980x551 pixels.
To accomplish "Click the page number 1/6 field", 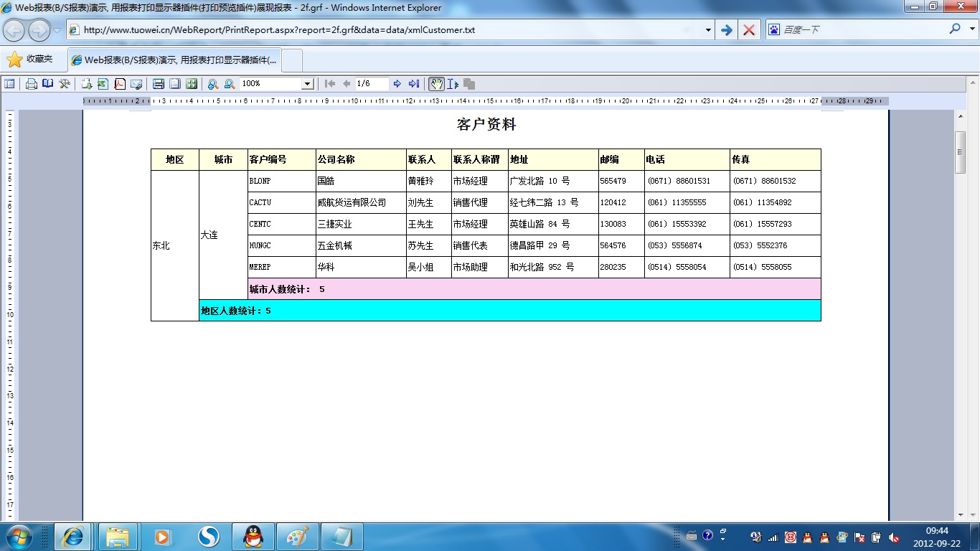I will click(x=372, y=84).
